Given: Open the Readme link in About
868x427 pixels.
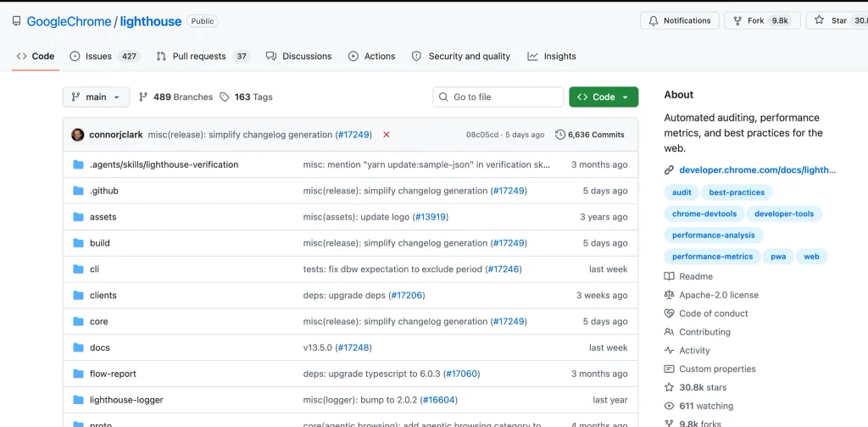Looking at the screenshot, I should (x=688, y=276).
